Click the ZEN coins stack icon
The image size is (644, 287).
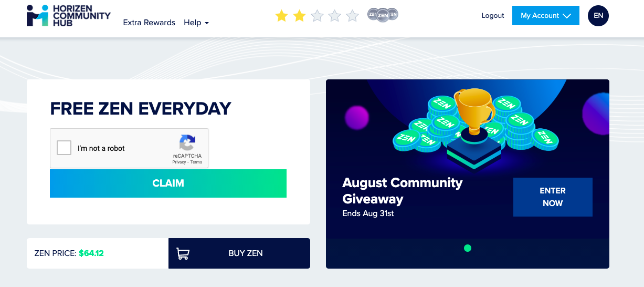[x=383, y=15]
